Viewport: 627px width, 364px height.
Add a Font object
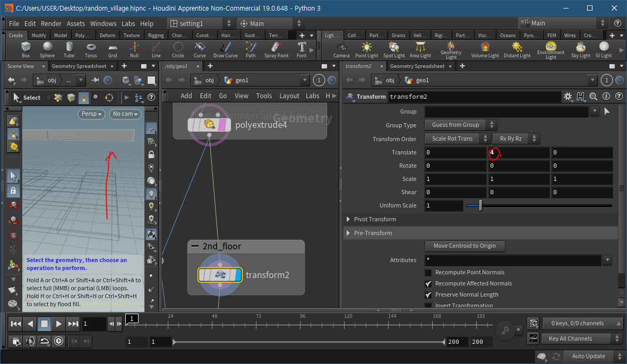tap(302, 50)
